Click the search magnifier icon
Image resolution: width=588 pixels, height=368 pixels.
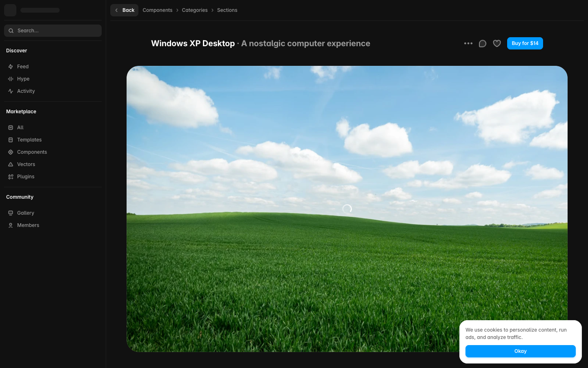[11, 31]
